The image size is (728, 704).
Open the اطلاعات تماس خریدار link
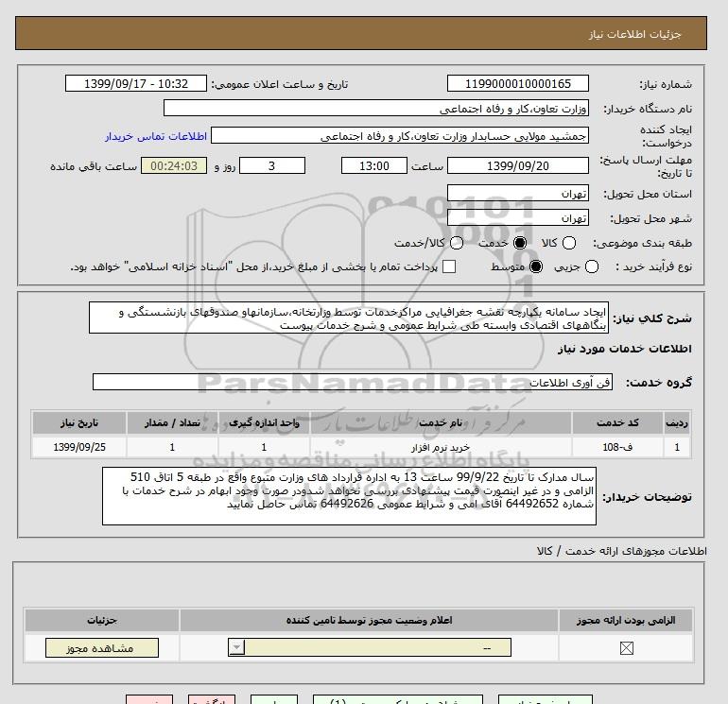[156, 136]
